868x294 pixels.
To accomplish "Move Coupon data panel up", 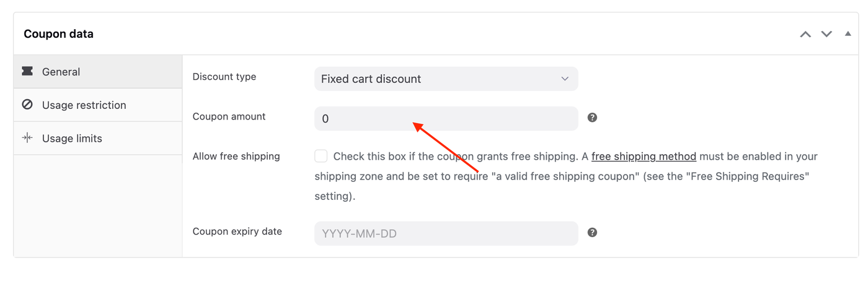I will pos(805,34).
